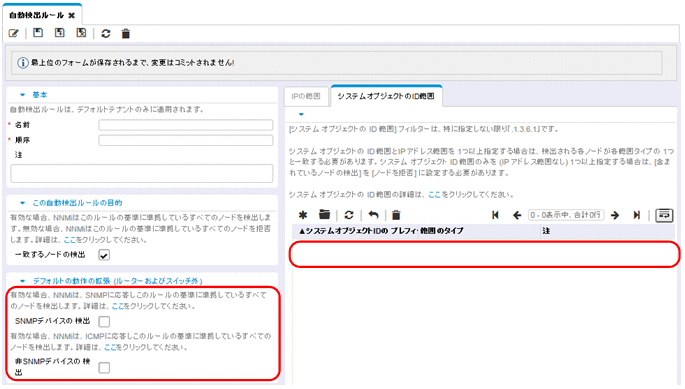
Task: Click the 注 notes text area
Action: click(142, 174)
